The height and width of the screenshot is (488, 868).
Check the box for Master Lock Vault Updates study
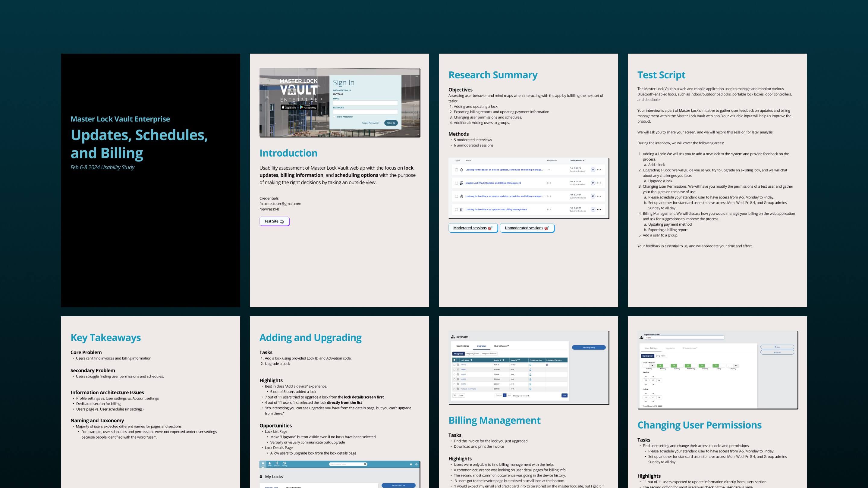coord(457,183)
